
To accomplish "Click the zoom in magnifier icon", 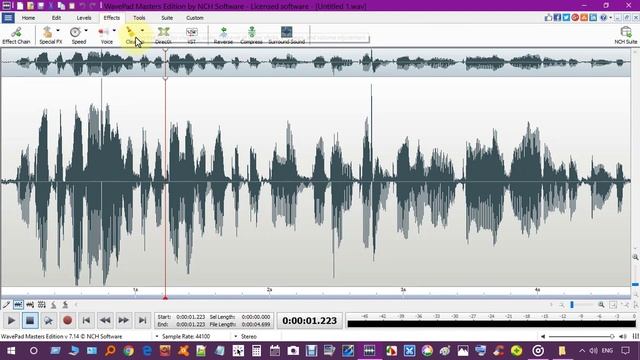I will point(601,304).
